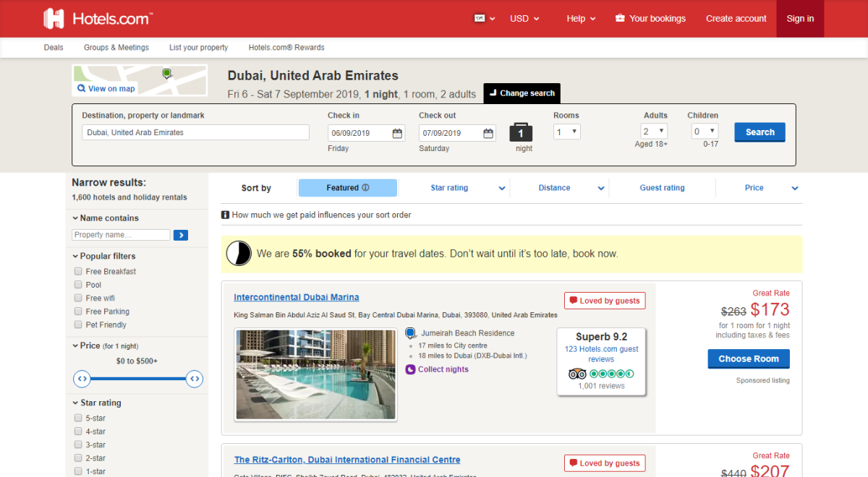Open the Adults count dropdown
This screenshot has height=477, width=868.
pyautogui.click(x=654, y=132)
